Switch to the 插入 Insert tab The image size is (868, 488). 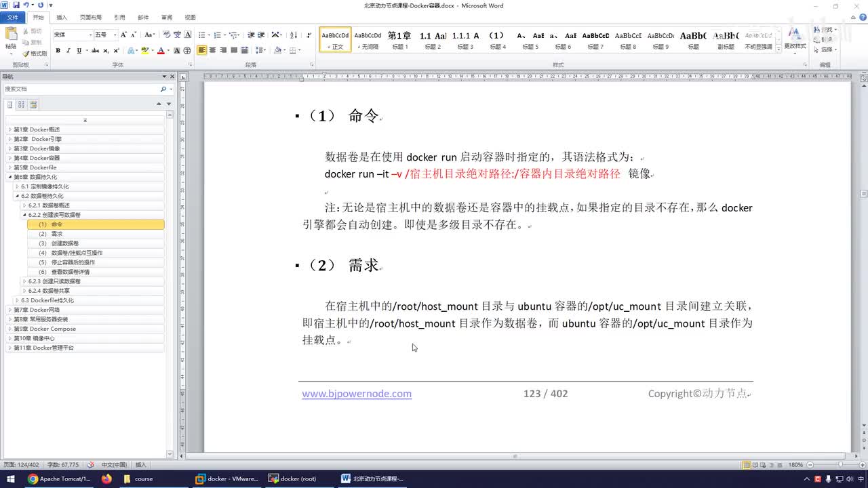tap(62, 17)
